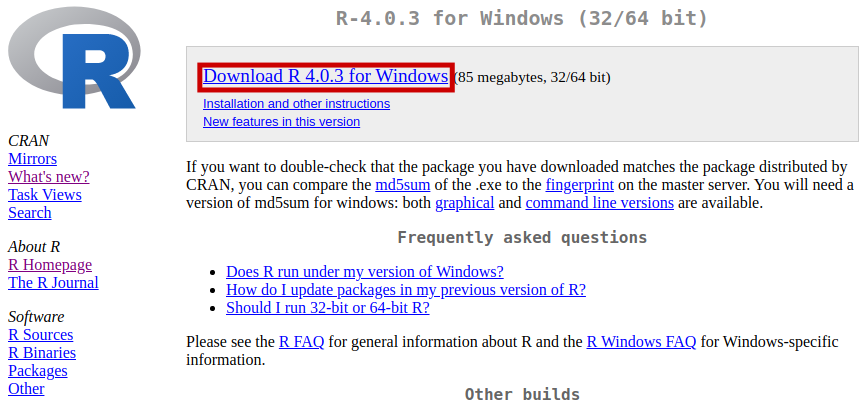The image size is (863, 411).
Task: Go to R Sources page
Action: [x=40, y=335]
